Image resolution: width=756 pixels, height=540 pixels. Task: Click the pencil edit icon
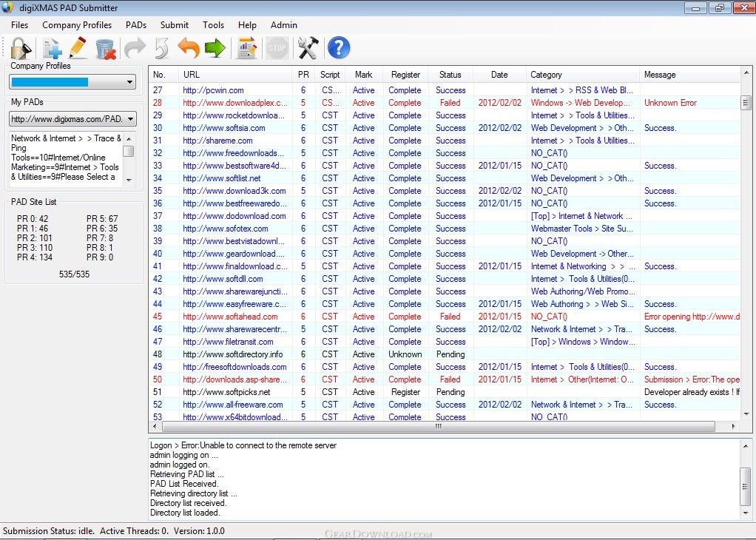(x=78, y=48)
